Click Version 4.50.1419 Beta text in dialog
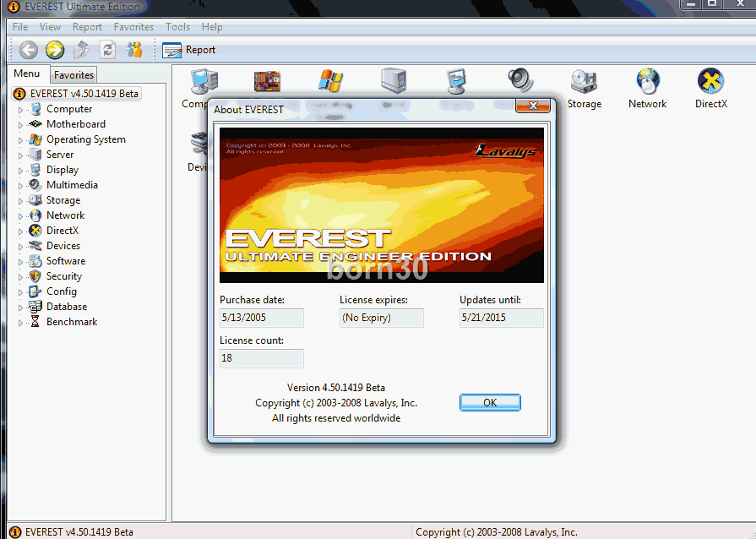Screen dimensions: 756x539 tap(336, 388)
